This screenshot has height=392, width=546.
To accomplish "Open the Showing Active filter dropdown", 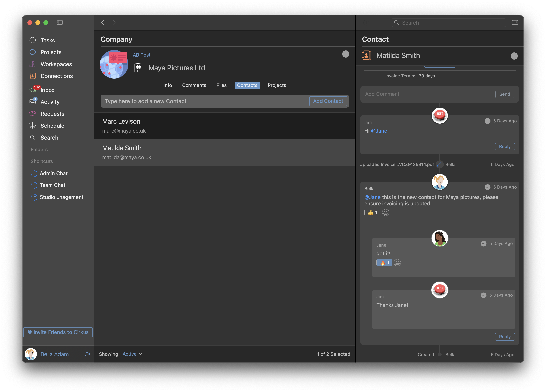I will click(x=132, y=354).
